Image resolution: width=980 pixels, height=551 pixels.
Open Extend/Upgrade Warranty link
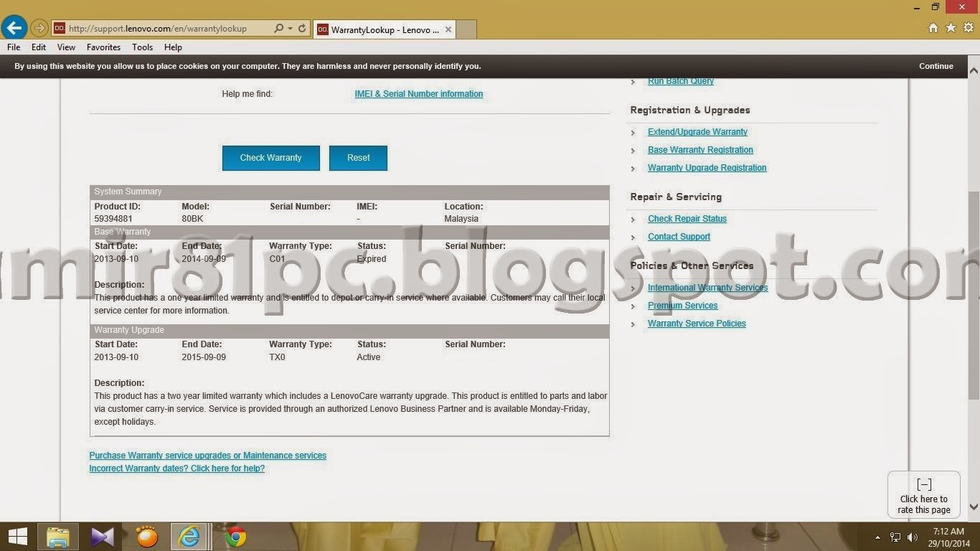697,132
